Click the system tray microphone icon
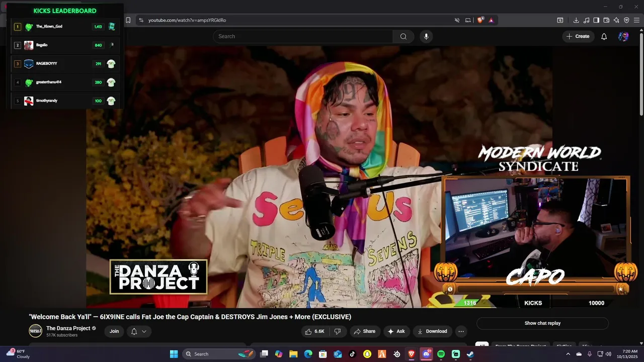This screenshot has width=644, height=362. pyautogui.click(x=590, y=354)
